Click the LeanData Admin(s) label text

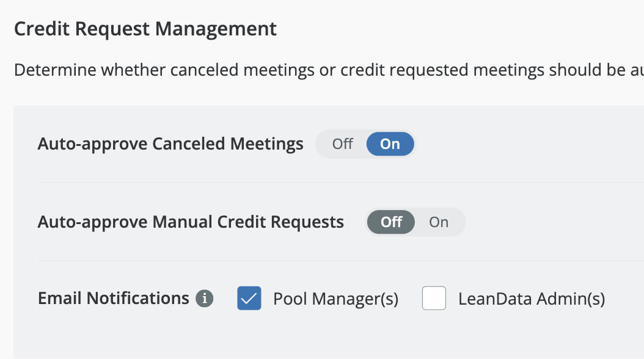pos(532,299)
